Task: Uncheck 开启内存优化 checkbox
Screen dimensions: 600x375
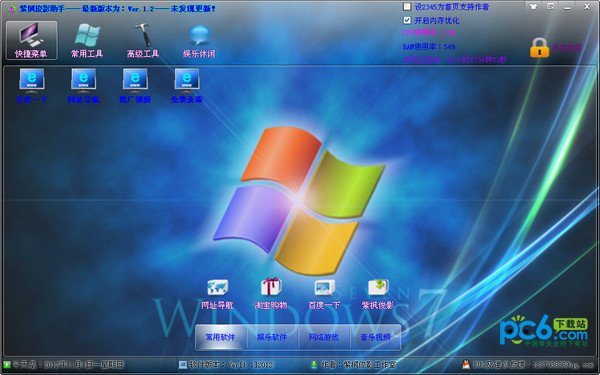Action: click(x=407, y=20)
